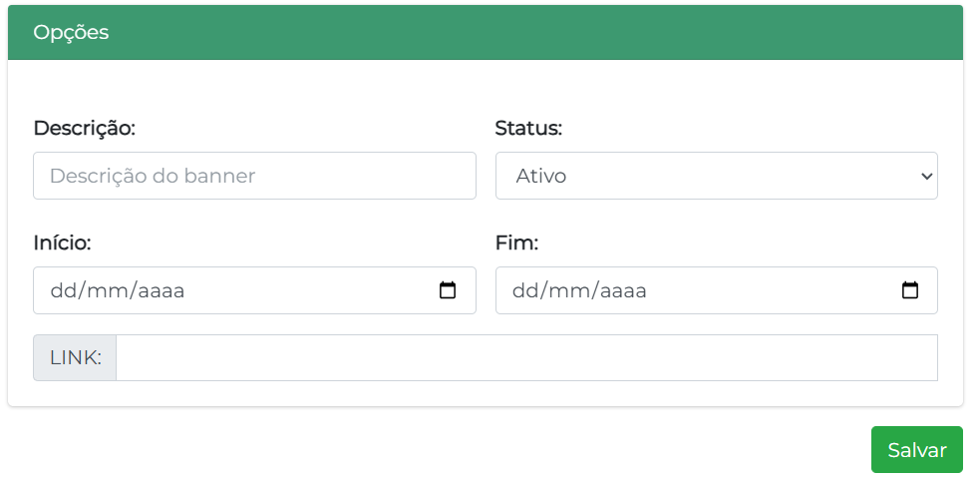This screenshot has width=980, height=483.
Task: Expand the Status dropdown showing Ativo
Action: click(x=715, y=176)
